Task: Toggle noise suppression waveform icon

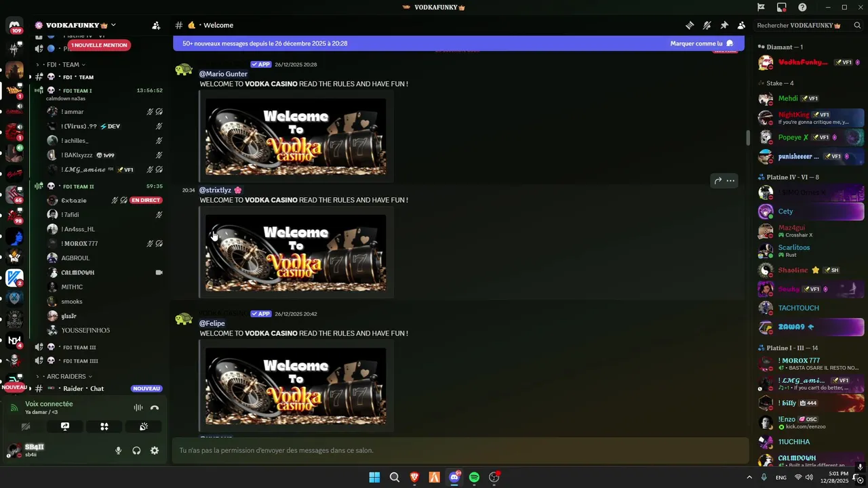Action: coord(138,407)
